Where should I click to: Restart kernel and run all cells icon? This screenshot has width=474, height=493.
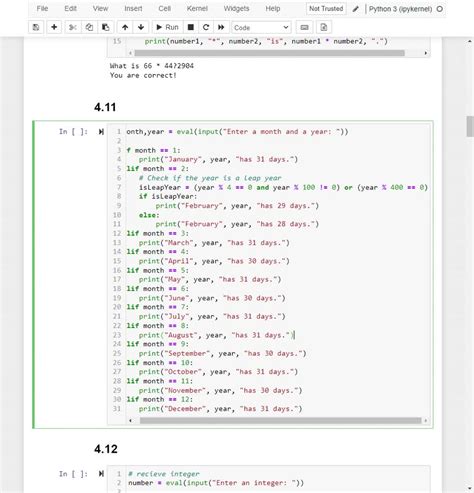click(x=221, y=27)
